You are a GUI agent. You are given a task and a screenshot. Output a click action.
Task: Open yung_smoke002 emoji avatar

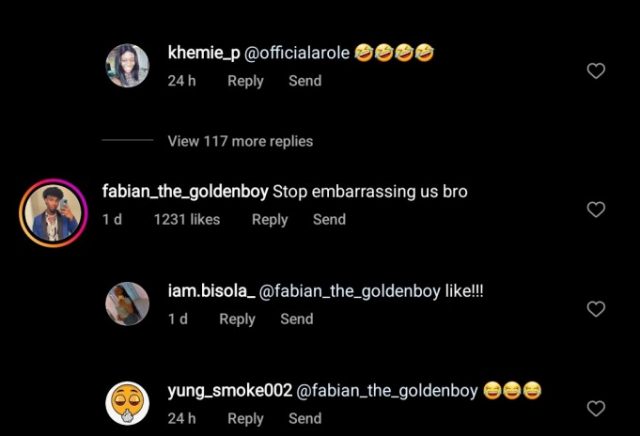(127, 403)
